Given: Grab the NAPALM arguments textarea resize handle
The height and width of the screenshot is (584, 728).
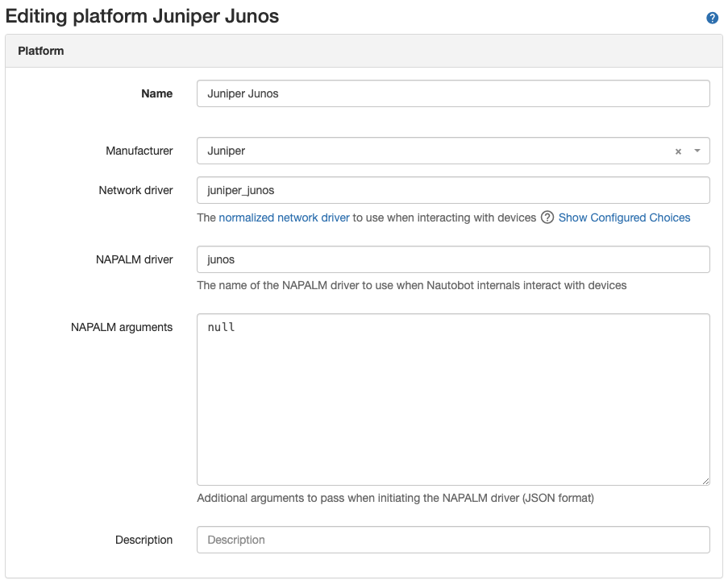Looking at the screenshot, I should (705, 481).
